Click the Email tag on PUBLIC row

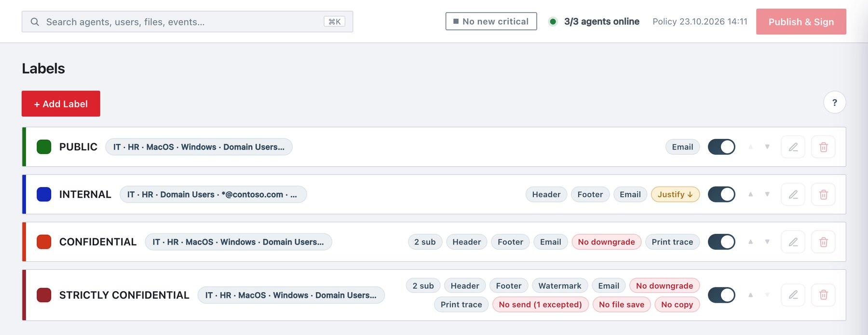[x=682, y=147]
